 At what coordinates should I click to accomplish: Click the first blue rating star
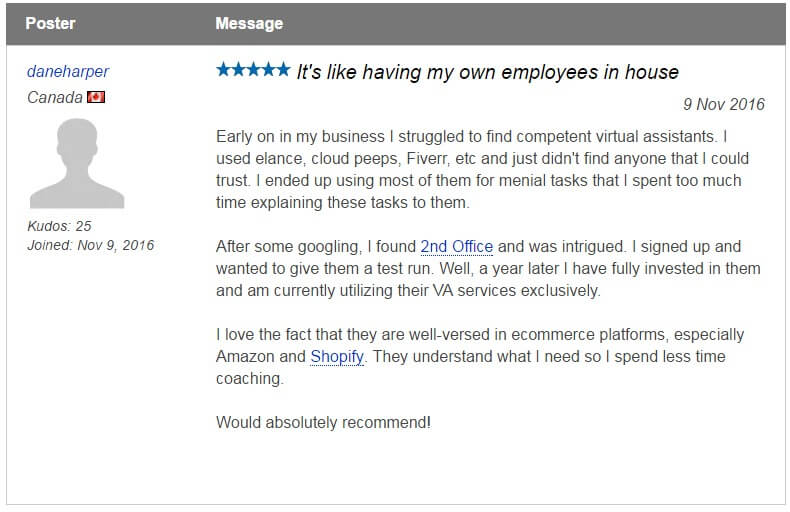224,70
